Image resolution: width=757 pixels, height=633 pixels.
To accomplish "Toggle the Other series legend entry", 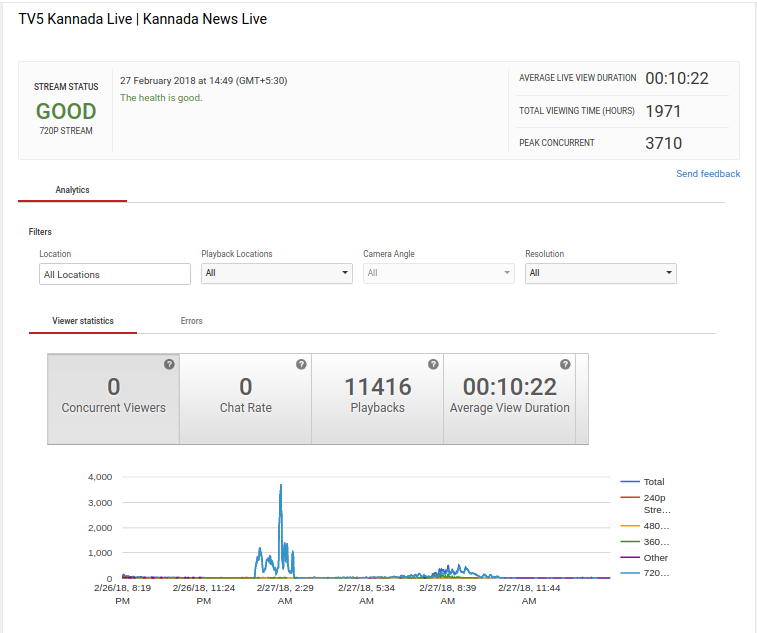I will click(655, 558).
